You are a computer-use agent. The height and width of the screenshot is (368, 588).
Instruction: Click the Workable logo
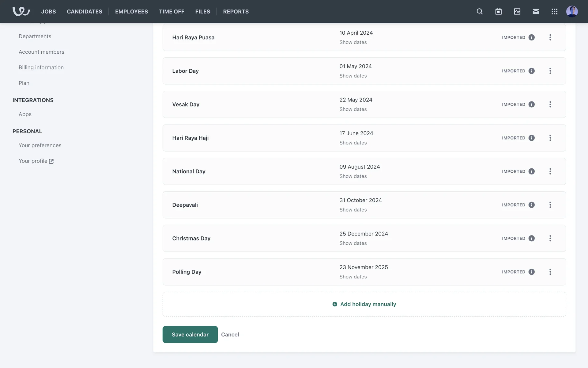pos(21,11)
